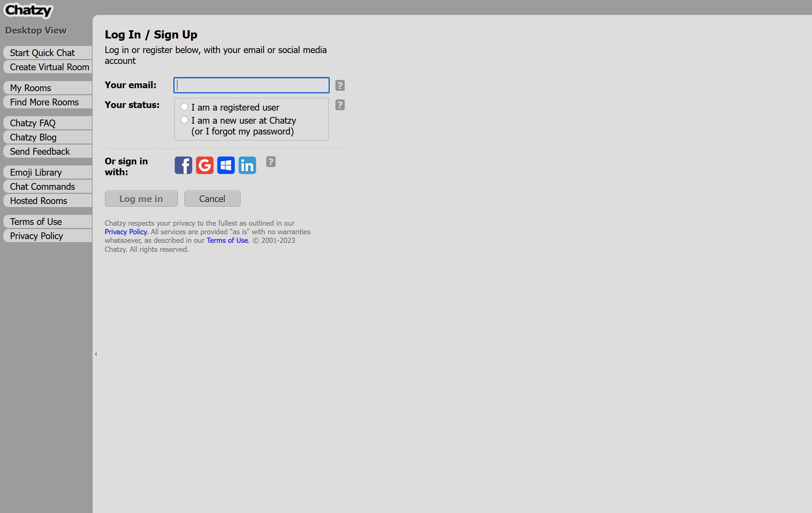812x513 pixels.
Task: Open the Terms of Use link in footer text
Action: 227,240
